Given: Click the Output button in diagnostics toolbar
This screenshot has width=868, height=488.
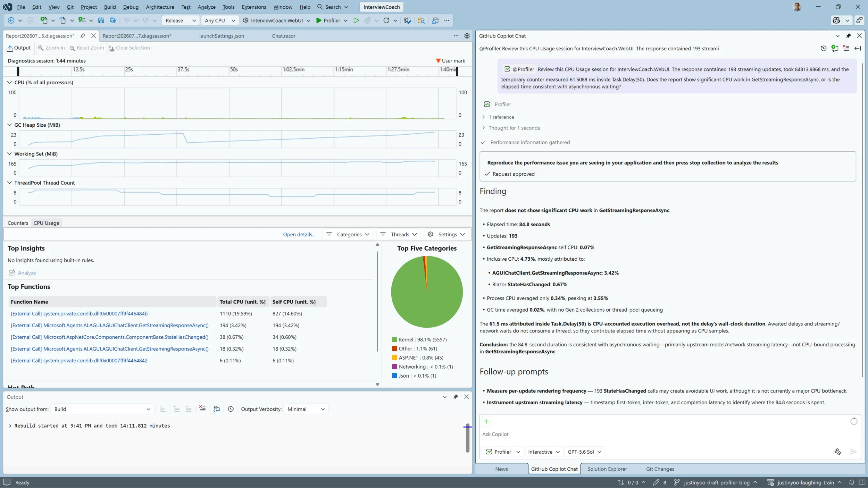Looking at the screenshot, I should [19, 48].
